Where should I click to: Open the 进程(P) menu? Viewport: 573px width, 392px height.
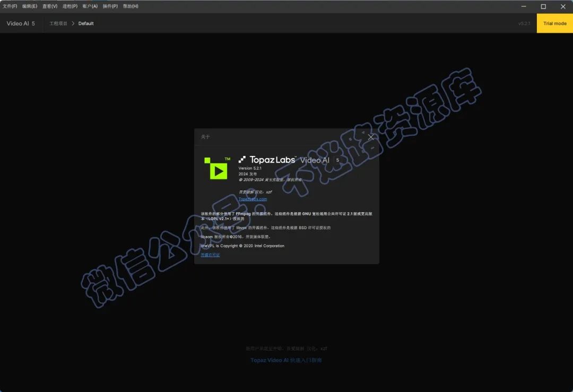click(70, 6)
